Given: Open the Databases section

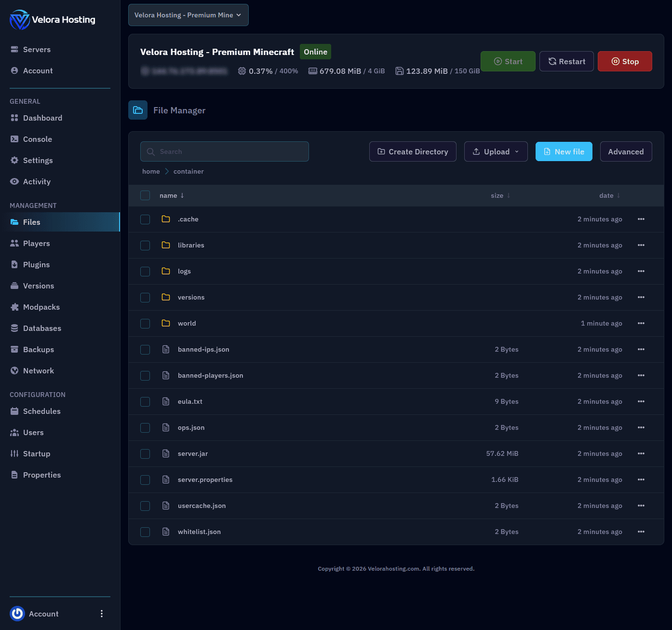Looking at the screenshot, I should [x=42, y=328].
